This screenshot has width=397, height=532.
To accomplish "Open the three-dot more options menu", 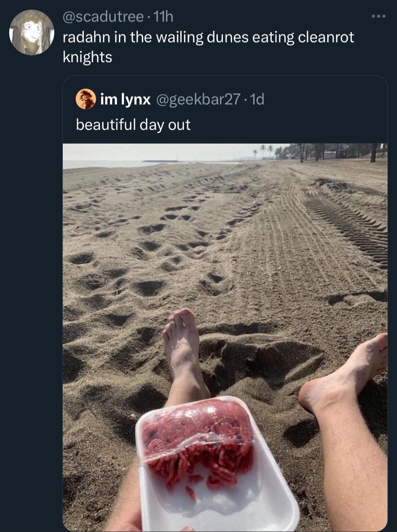I will coord(379,16).
